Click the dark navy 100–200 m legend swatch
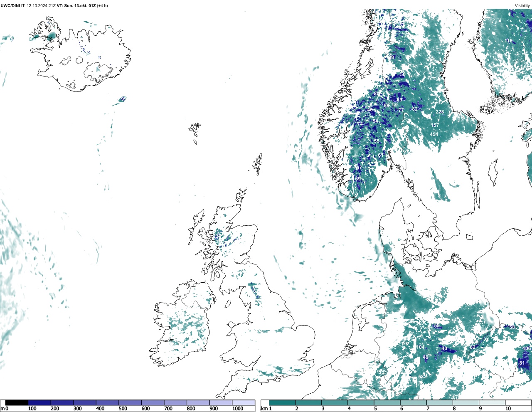Image resolution: width=532 pixels, height=412 pixels. click(x=39, y=402)
